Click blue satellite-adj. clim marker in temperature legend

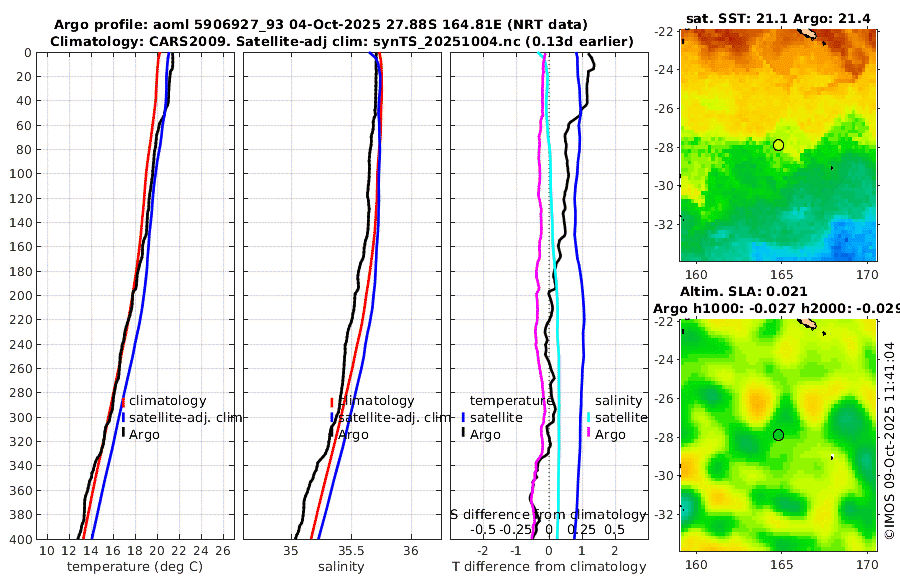[123, 417]
